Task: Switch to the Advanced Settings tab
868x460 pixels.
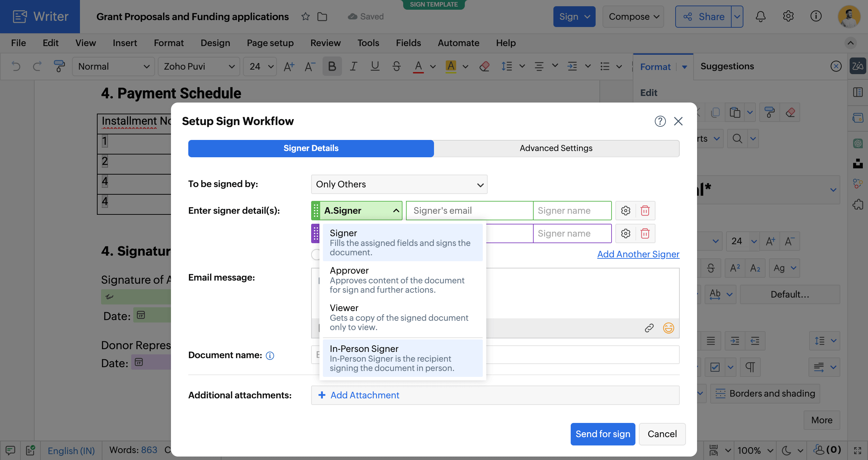Action: [x=557, y=148]
